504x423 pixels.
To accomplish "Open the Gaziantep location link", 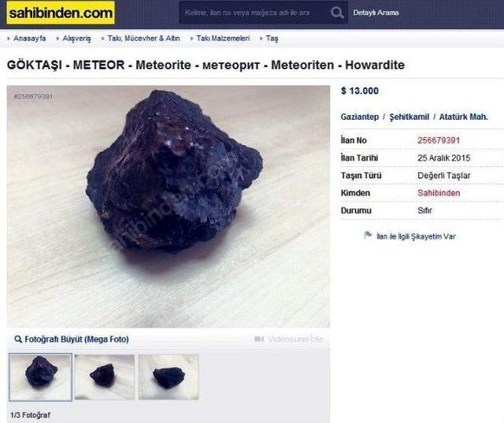I will click(359, 117).
